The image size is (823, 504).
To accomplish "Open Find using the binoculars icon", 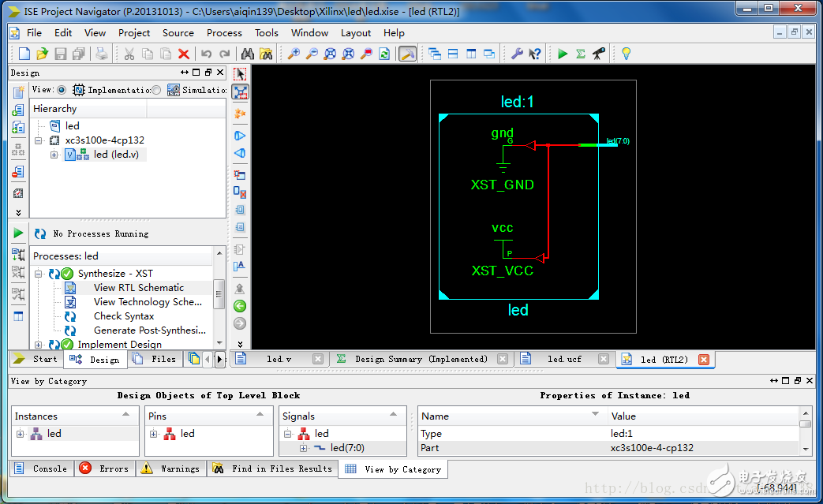I will point(247,53).
